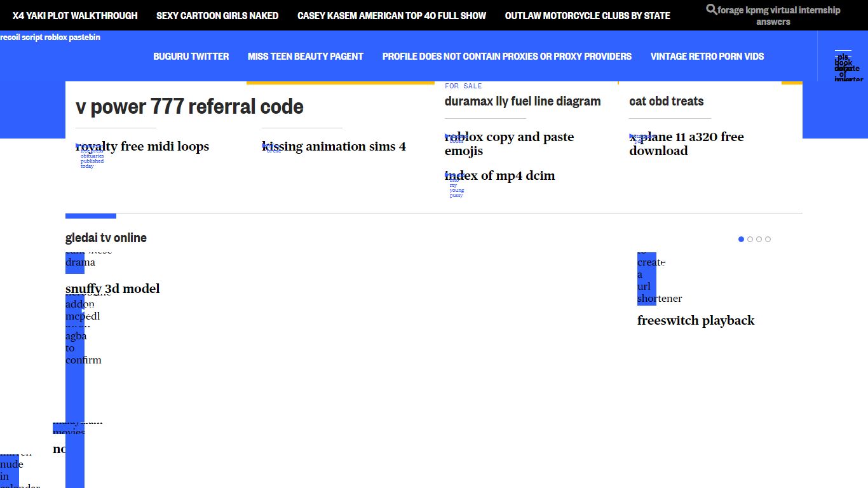Click agba to confirm text
This screenshot has width=868, height=488.
(x=83, y=348)
